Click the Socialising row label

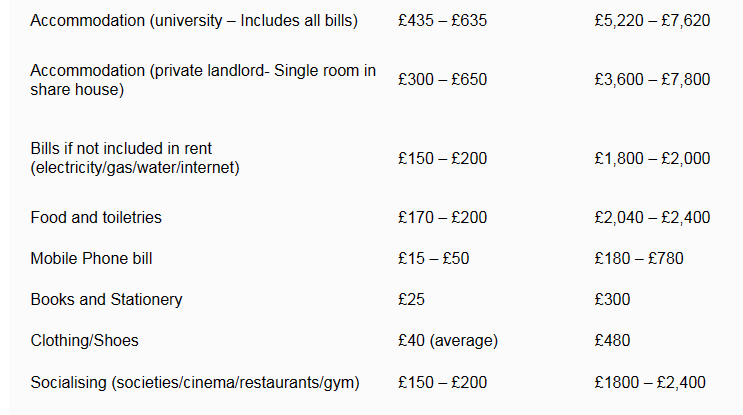click(x=195, y=381)
